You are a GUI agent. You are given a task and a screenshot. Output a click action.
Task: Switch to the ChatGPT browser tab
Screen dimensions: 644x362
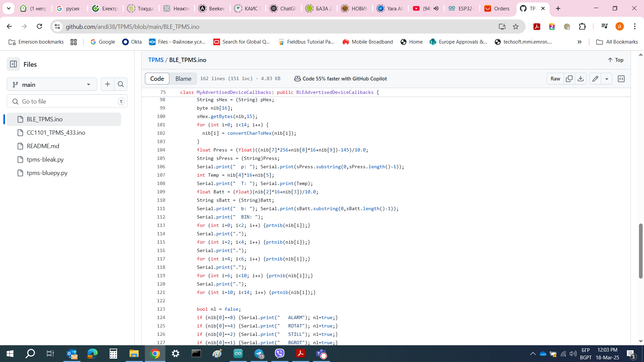283,8
